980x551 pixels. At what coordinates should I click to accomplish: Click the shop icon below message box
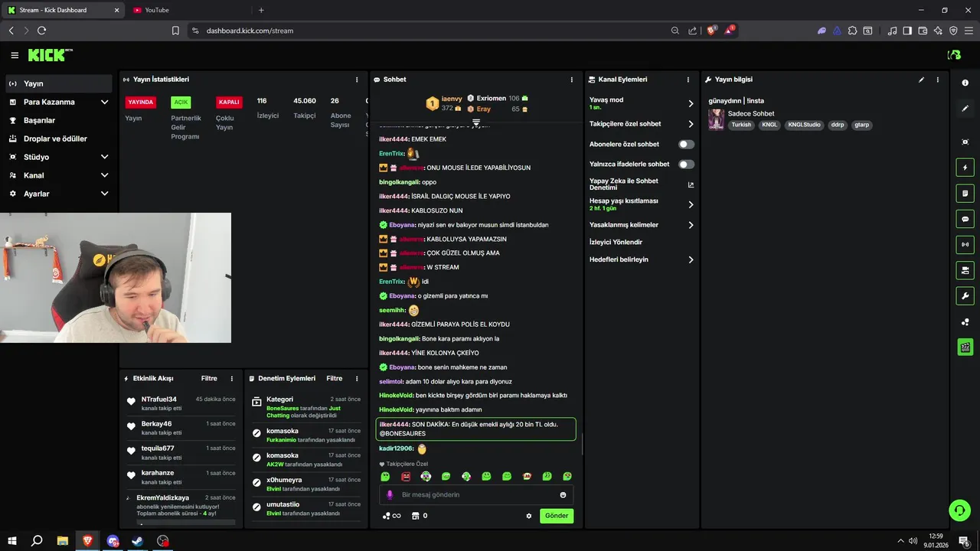point(416,516)
